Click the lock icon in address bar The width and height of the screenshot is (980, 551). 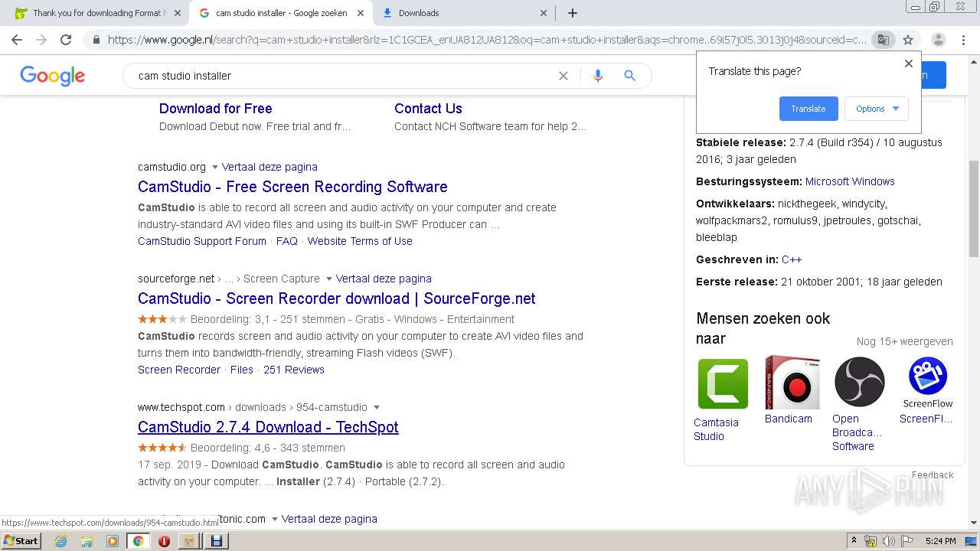pos(96,40)
